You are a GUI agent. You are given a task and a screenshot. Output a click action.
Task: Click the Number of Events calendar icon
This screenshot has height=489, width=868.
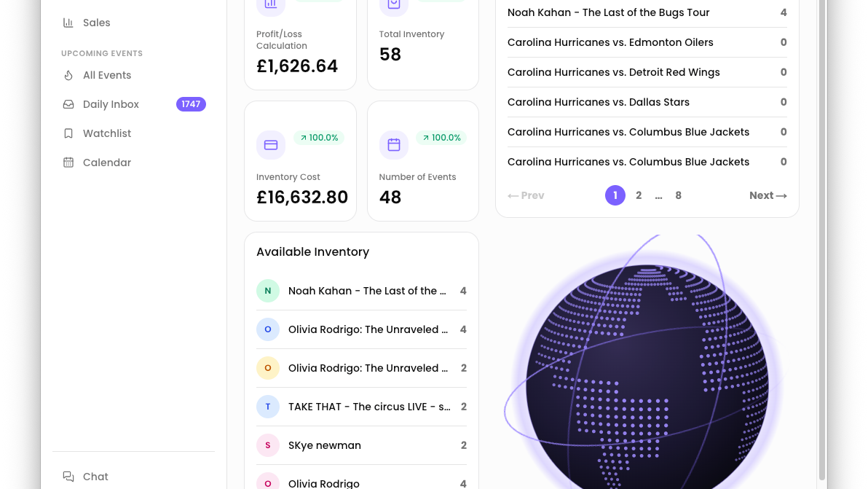tap(394, 145)
